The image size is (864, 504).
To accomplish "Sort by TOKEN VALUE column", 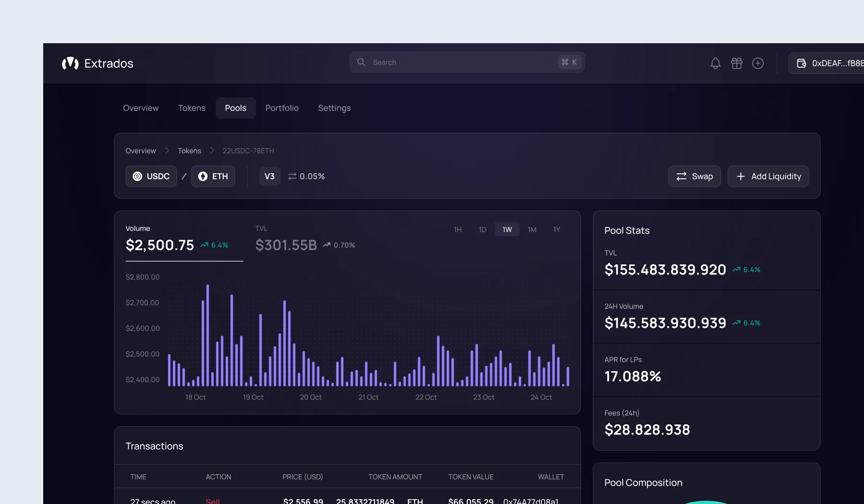I will pyautogui.click(x=471, y=477).
